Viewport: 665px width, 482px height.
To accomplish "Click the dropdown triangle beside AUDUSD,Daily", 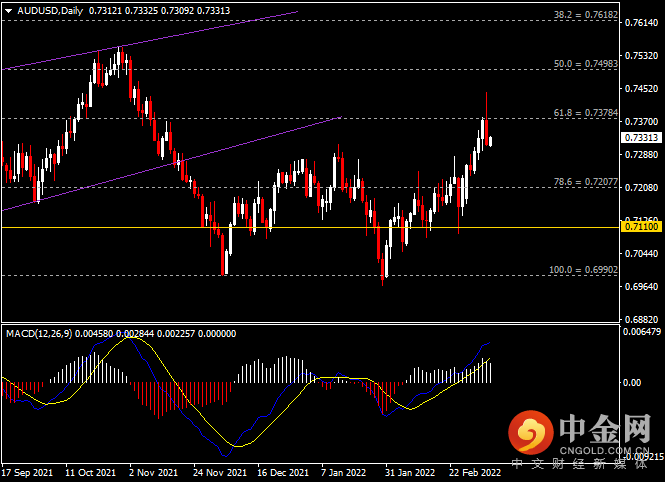I will tap(8, 10).
